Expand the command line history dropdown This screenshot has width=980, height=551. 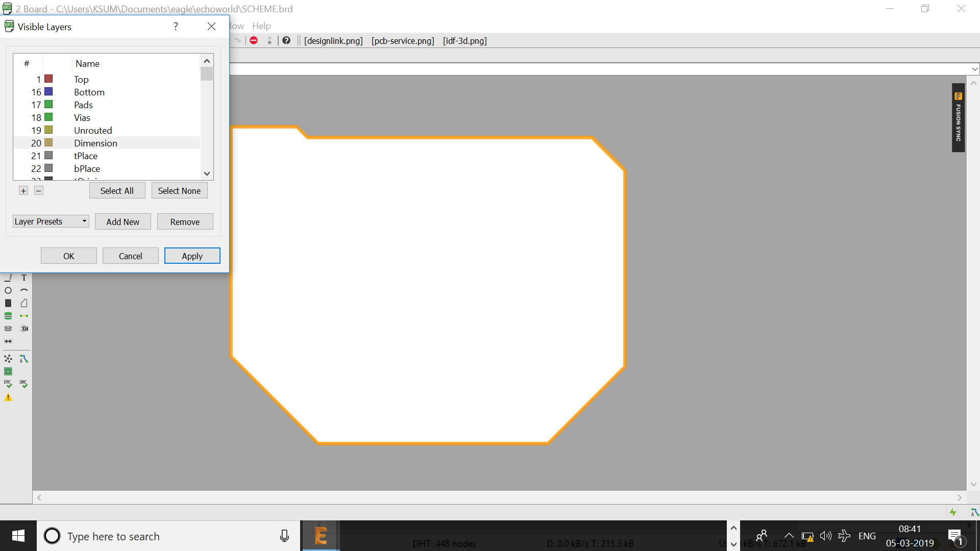[x=975, y=69]
